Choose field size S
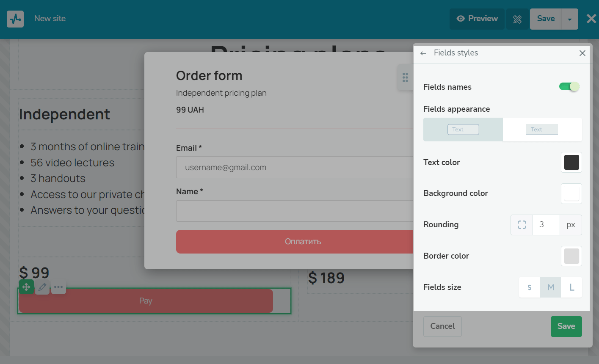This screenshot has height=364, width=599. click(x=530, y=287)
